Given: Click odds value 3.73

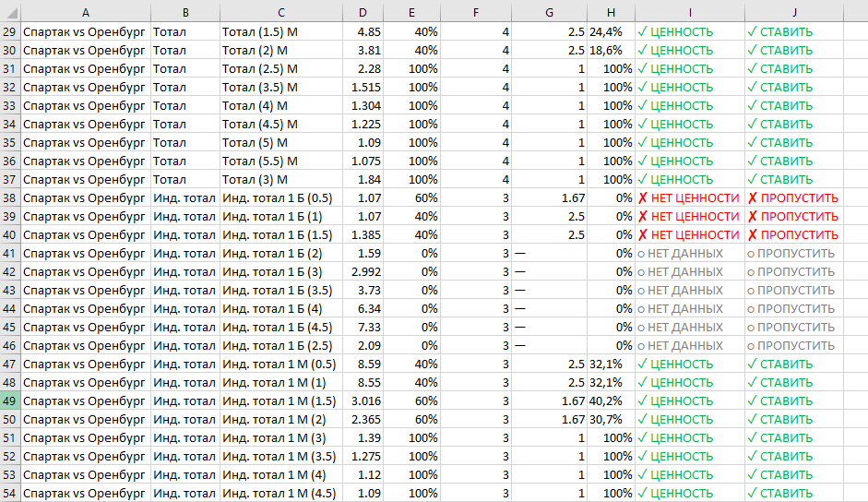Looking at the screenshot, I should pos(369,291).
